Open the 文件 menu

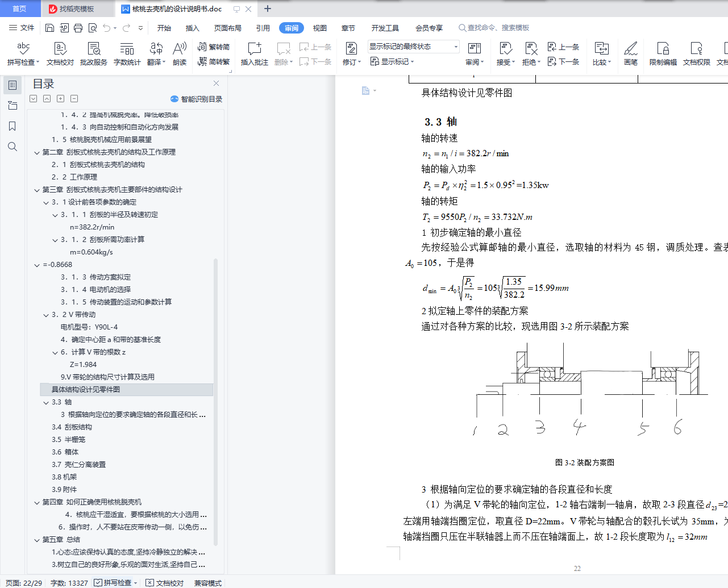click(22, 28)
